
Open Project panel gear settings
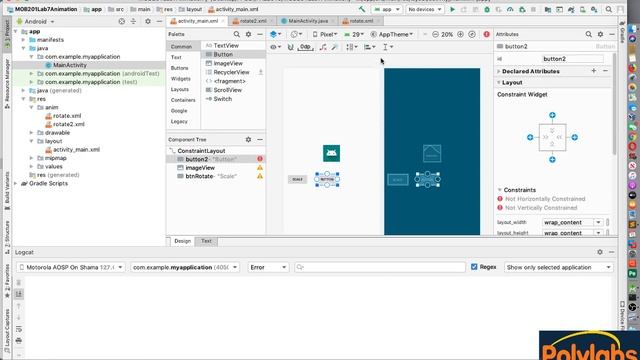pos(148,21)
